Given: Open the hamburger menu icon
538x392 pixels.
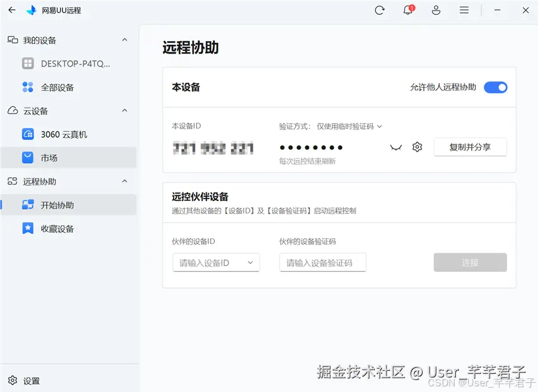Looking at the screenshot, I should [x=464, y=10].
